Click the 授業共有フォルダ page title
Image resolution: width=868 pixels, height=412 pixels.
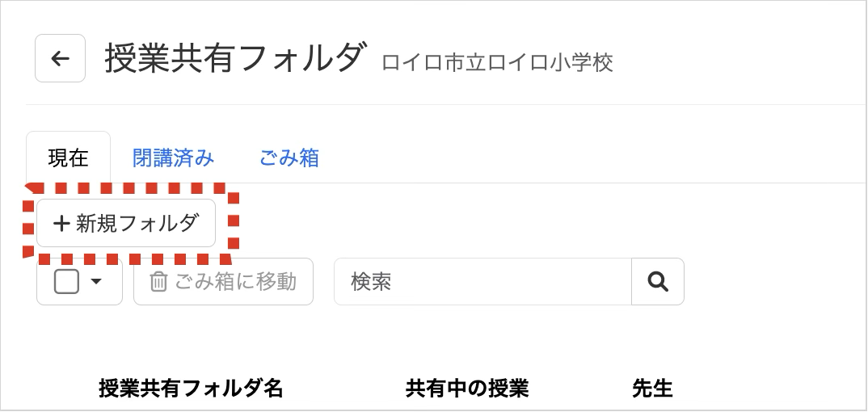[x=235, y=57]
